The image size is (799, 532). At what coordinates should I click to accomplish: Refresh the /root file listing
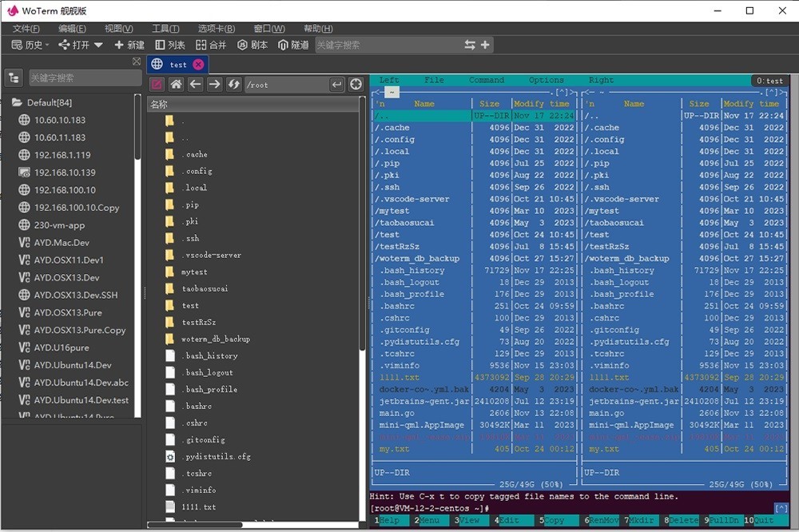coord(233,85)
